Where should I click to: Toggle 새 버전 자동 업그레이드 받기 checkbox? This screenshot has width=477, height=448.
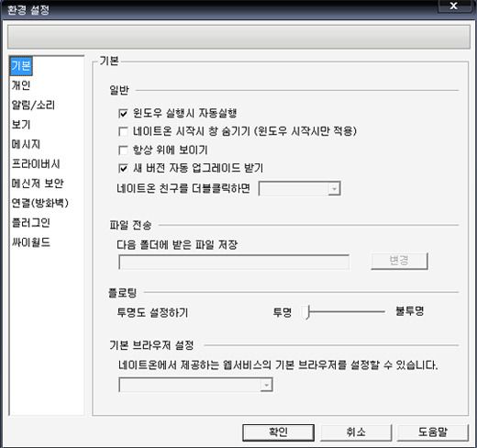(x=123, y=168)
